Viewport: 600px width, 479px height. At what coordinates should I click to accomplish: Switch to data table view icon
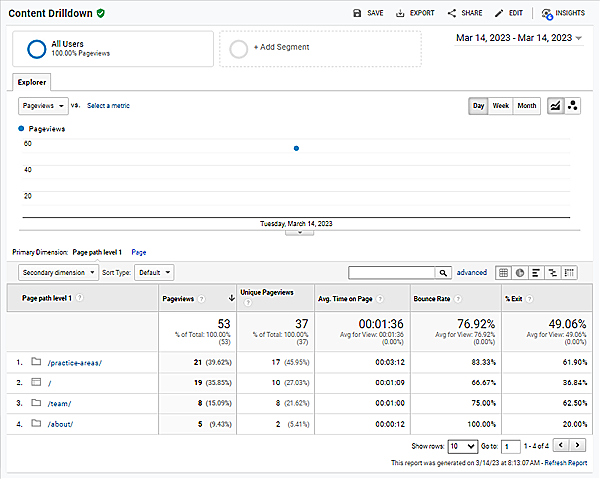(x=503, y=273)
